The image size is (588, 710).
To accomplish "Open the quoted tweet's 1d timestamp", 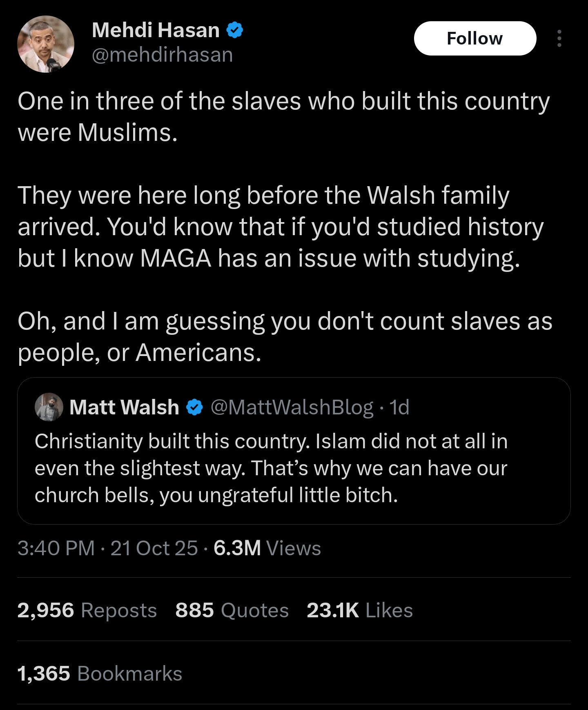I will click(399, 407).
